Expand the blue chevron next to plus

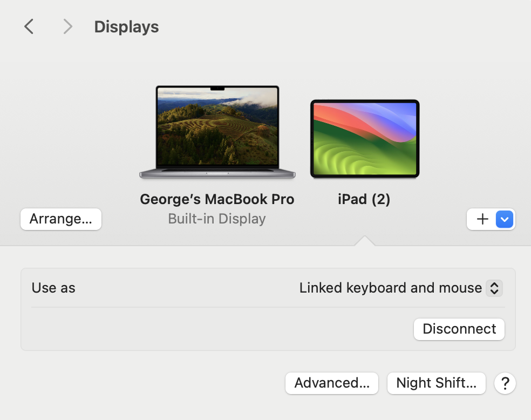505,219
